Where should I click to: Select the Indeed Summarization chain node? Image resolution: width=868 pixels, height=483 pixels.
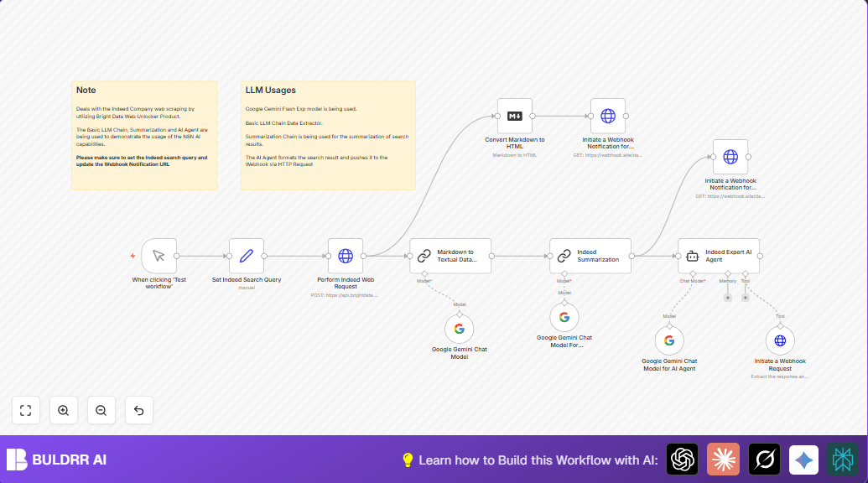tap(590, 256)
